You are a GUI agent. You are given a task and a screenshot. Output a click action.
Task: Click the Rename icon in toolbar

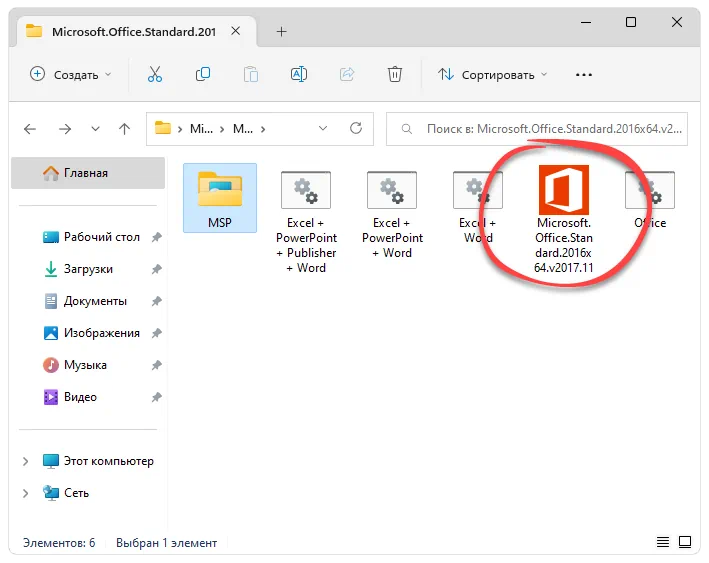298,74
